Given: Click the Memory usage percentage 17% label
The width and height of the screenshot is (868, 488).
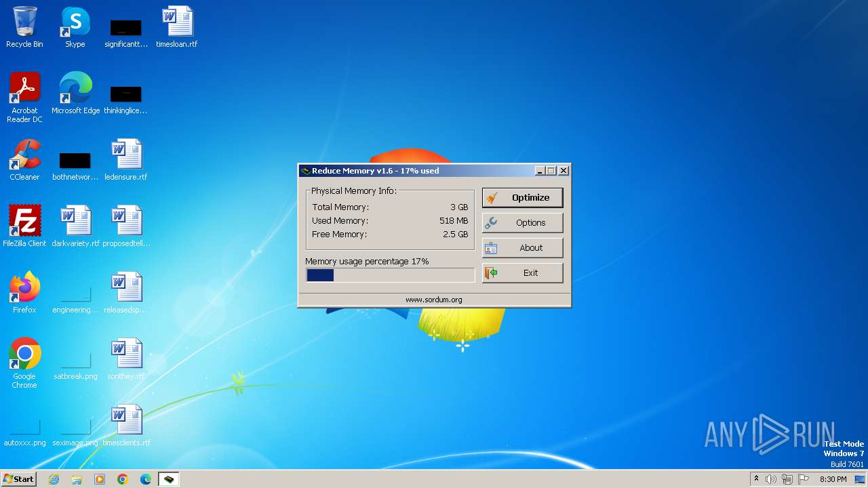Looking at the screenshot, I should point(367,262).
